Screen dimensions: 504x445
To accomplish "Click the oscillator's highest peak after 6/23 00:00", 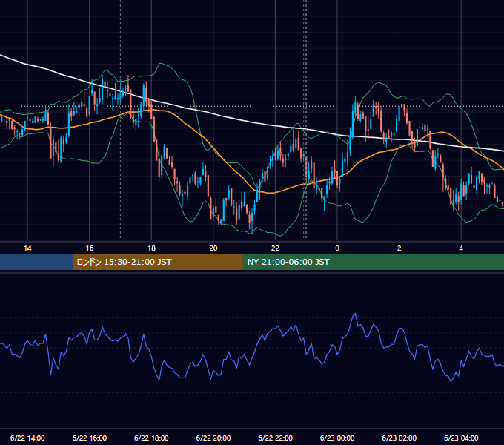I will click(x=355, y=314).
